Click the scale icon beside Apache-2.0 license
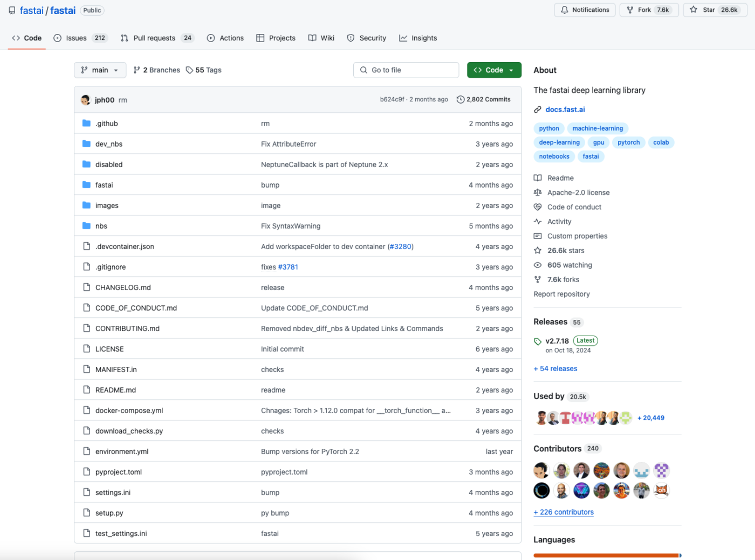The height and width of the screenshot is (560, 755). click(x=538, y=193)
